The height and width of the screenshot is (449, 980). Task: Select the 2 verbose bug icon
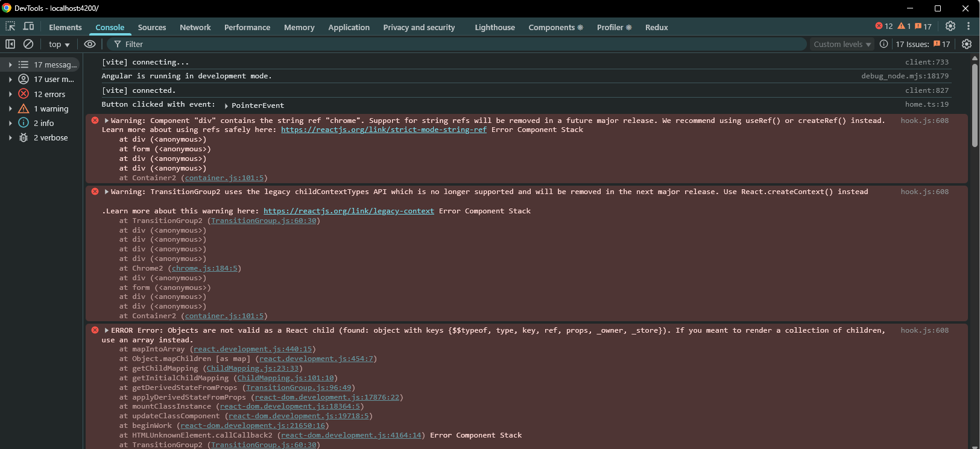click(24, 137)
